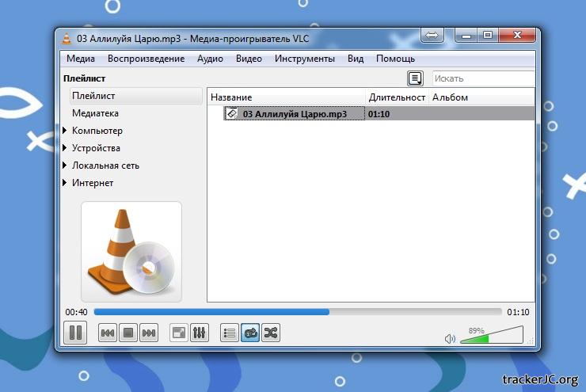Viewport: 586px width, 392px height.
Task: Skip to the next track
Action: click(x=148, y=333)
